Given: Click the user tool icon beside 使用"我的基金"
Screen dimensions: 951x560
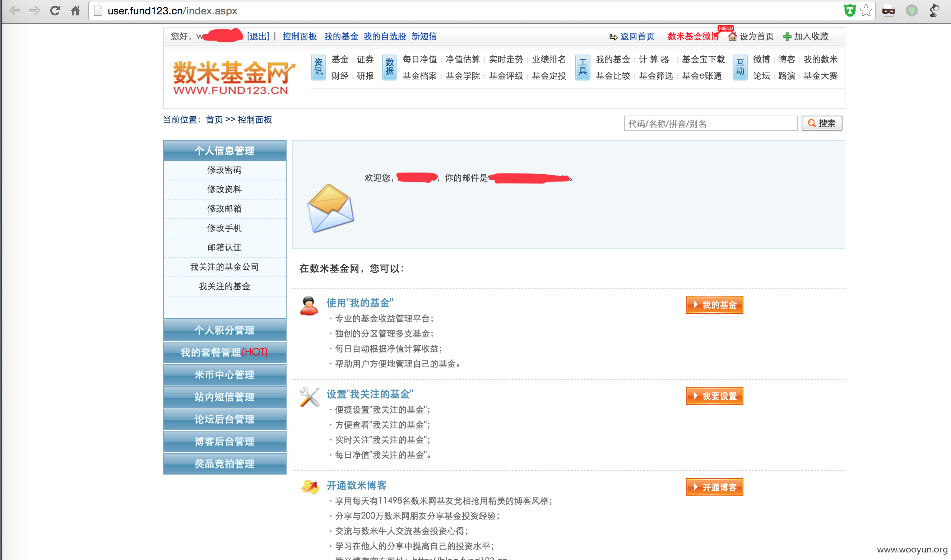Looking at the screenshot, I should 309,305.
